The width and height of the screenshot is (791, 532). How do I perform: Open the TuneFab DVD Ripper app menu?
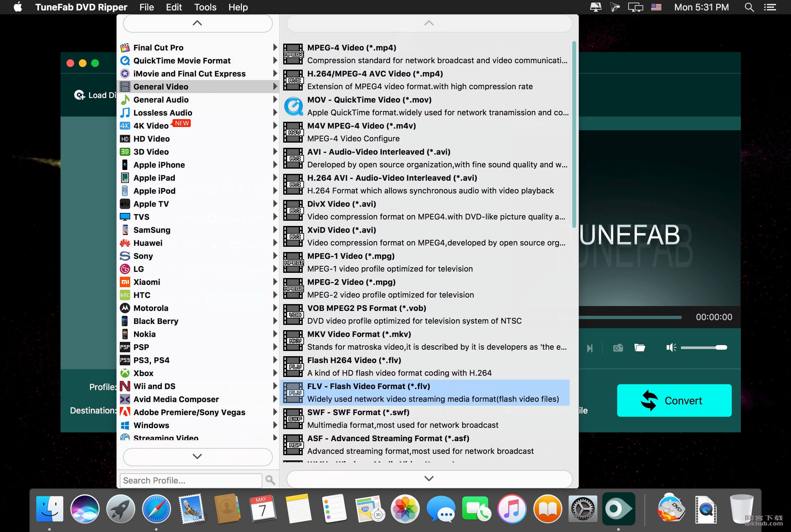[81, 7]
